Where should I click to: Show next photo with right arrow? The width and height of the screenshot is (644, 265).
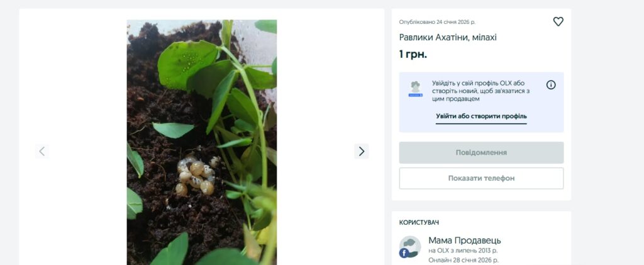[x=362, y=151]
